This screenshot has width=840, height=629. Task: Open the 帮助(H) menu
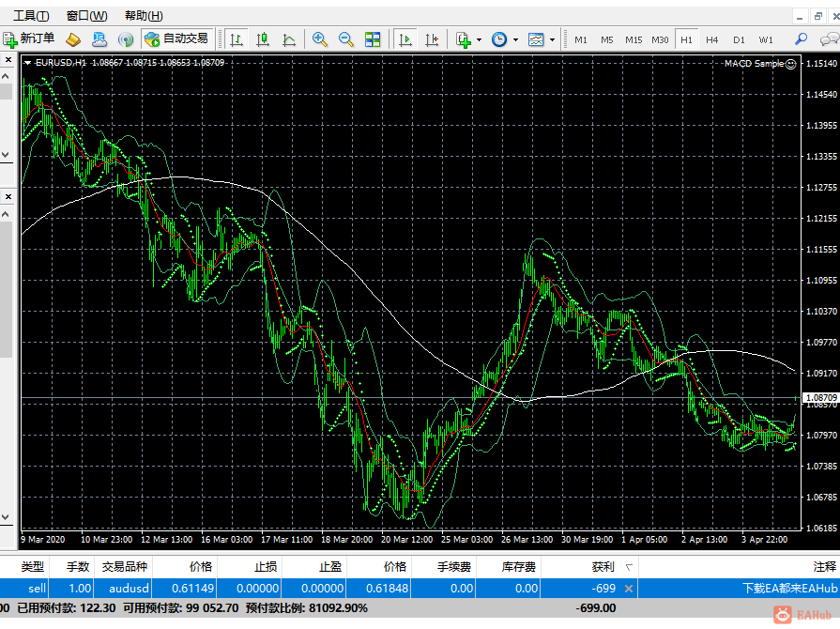(143, 16)
